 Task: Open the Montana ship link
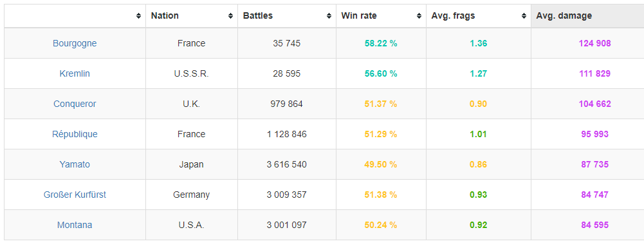[x=75, y=225]
